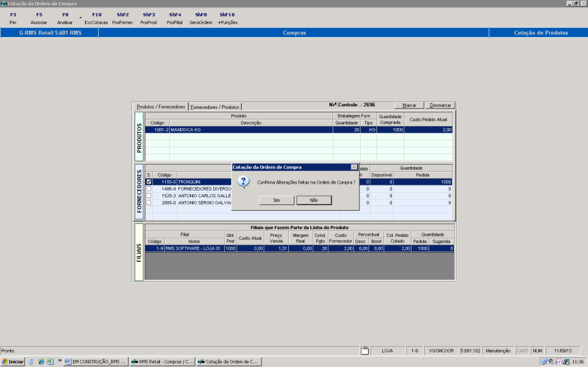Uncheck the TRONQUINI supplier checkbox
The image size is (588, 367).
(x=149, y=182)
